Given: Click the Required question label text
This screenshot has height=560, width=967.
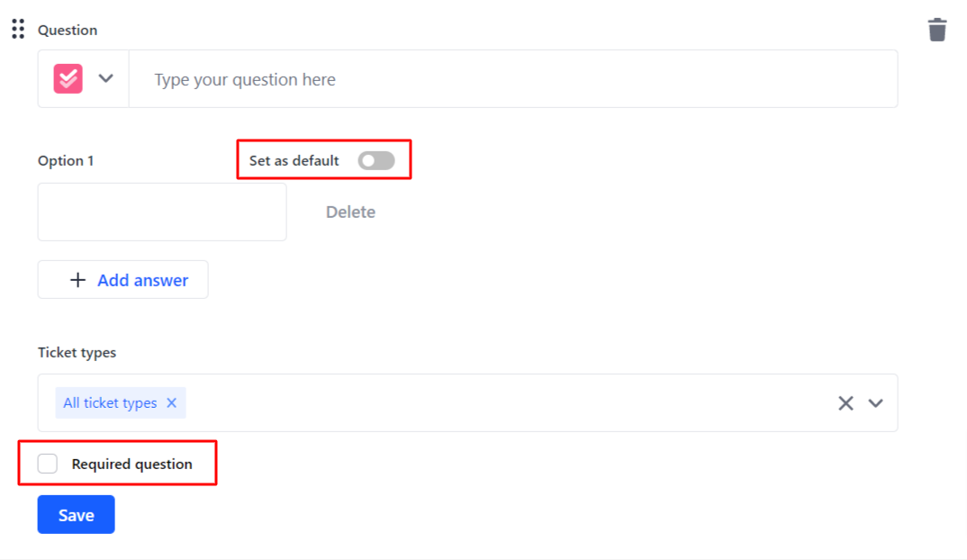Looking at the screenshot, I should [132, 464].
